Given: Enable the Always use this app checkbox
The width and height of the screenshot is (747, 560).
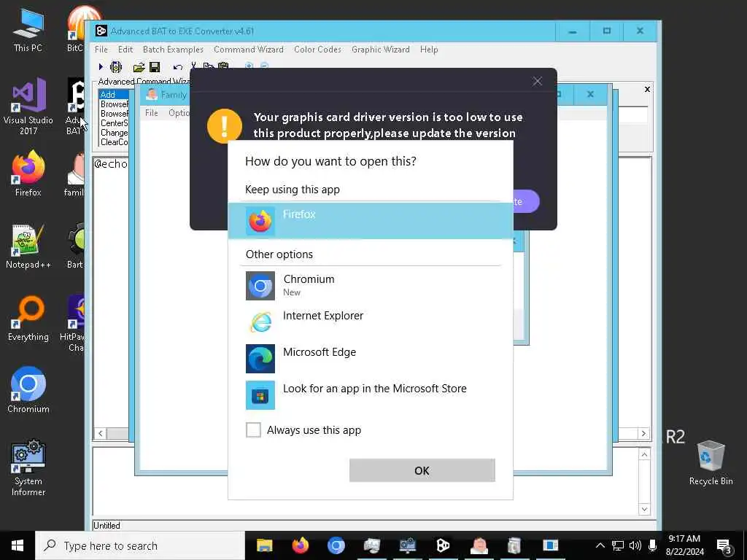Looking at the screenshot, I should pos(253,430).
